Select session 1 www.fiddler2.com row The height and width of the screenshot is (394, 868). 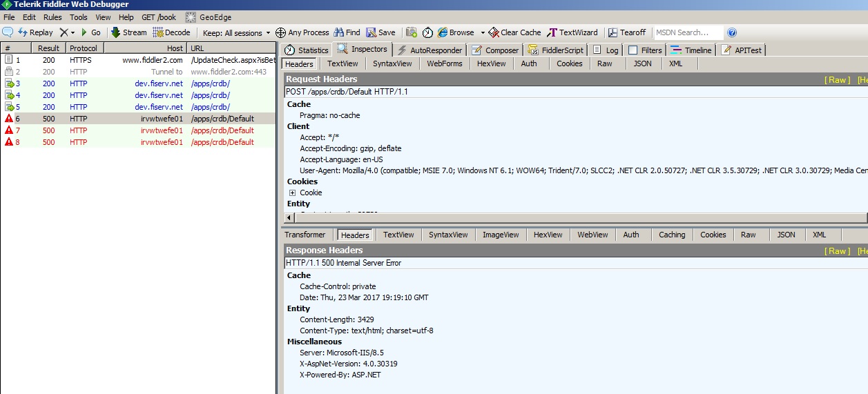[138, 60]
